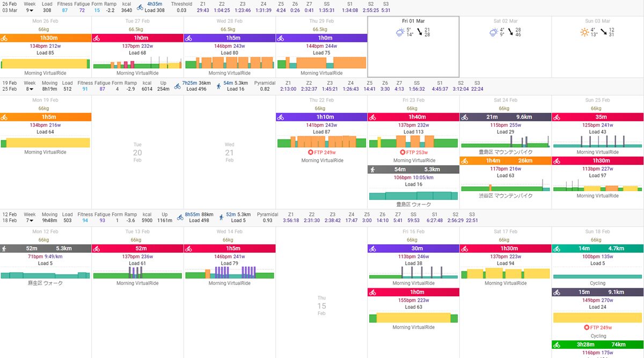
Task: Click the walk icon on Fri 23 Feb activity
Action: point(372,170)
